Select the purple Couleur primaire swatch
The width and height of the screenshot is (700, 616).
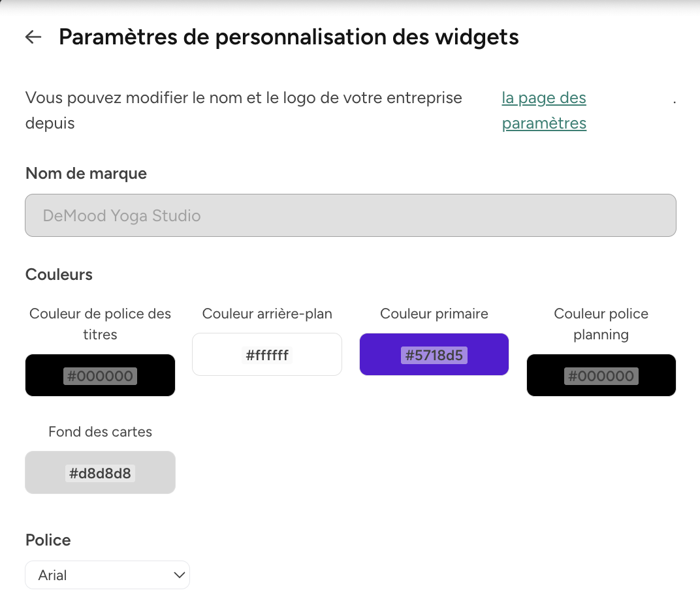point(434,355)
